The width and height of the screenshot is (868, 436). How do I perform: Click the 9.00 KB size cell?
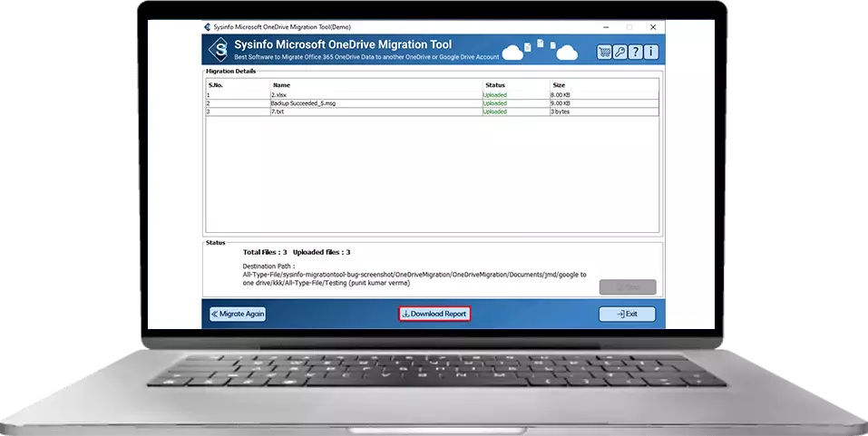pyautogui.click(x=561, y=103)
